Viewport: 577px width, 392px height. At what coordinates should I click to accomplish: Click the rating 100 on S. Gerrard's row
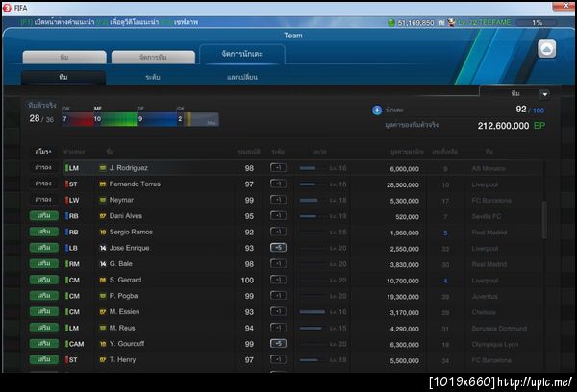247,281
